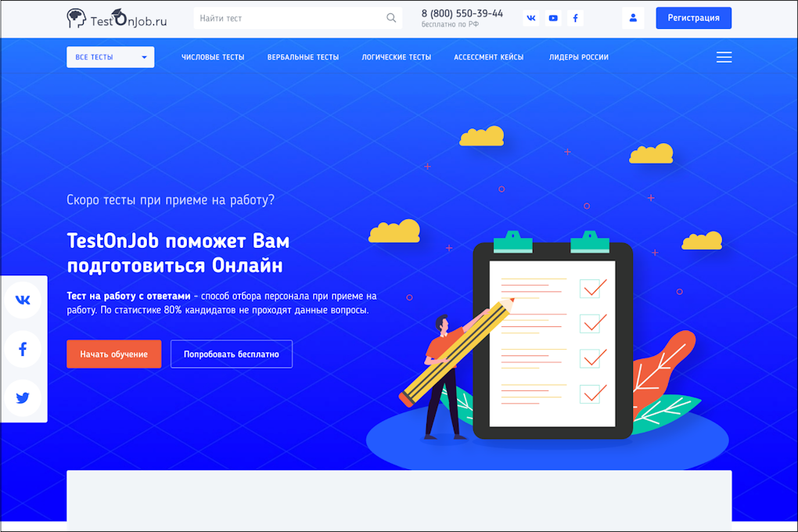
Task: Focus the Найти тест search field
Action: [298, 18]
